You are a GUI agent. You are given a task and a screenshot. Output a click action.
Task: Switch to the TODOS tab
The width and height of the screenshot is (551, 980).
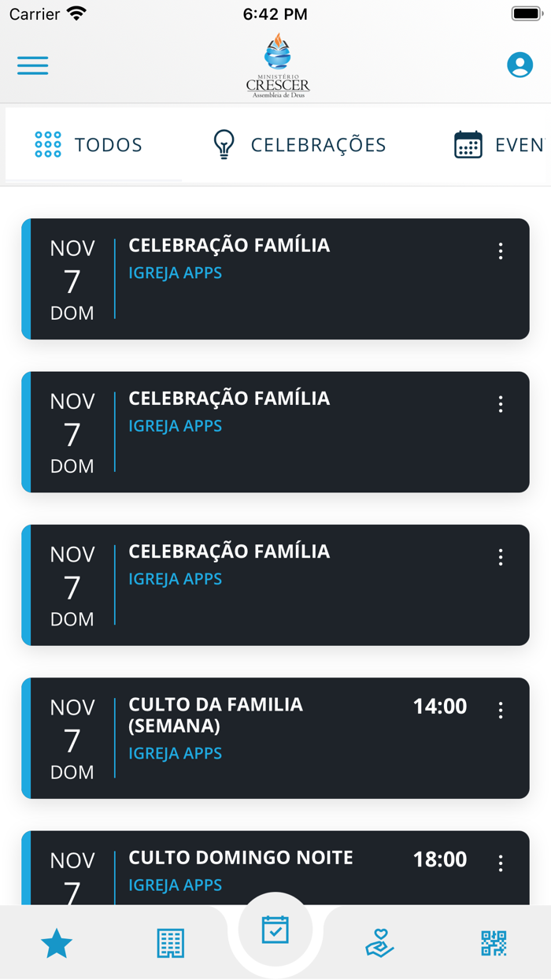click(x=108, y=144)
